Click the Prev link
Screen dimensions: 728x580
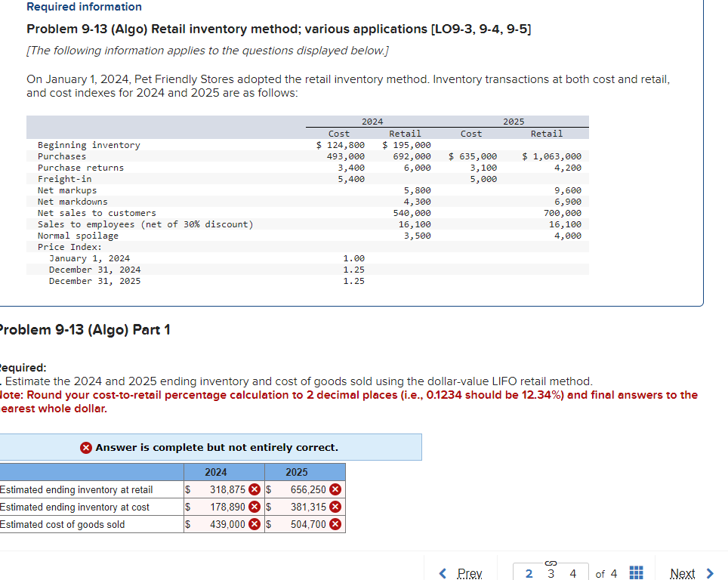click(x=468, y=573)
